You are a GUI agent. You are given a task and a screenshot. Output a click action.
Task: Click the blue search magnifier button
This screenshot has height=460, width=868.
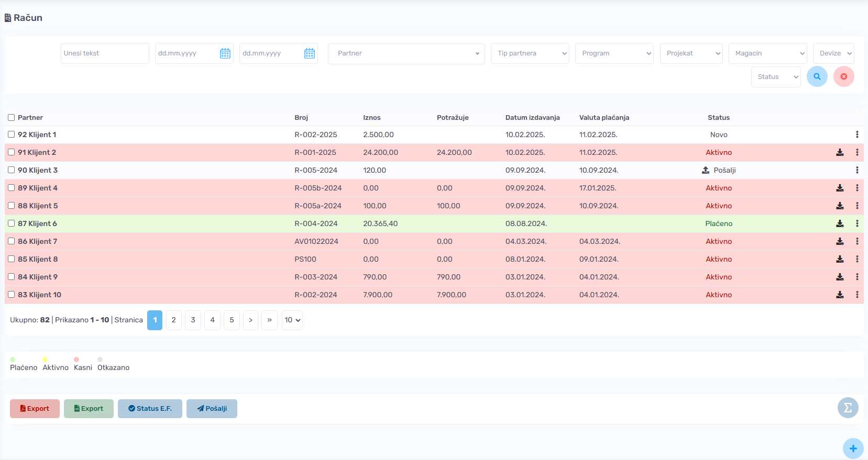point(817,76)
